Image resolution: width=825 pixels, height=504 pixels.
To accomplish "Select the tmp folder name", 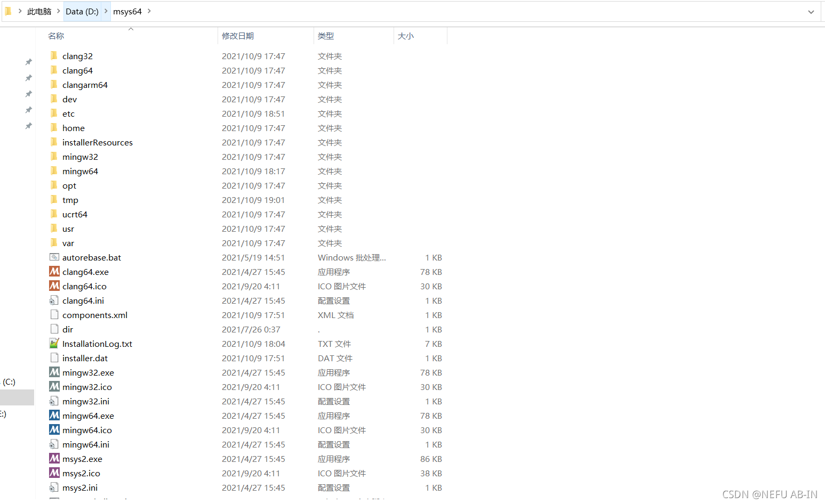I will (x=70, y=200).
